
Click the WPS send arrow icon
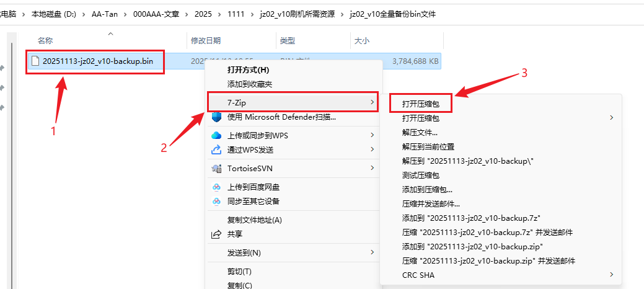click(216, 149)
